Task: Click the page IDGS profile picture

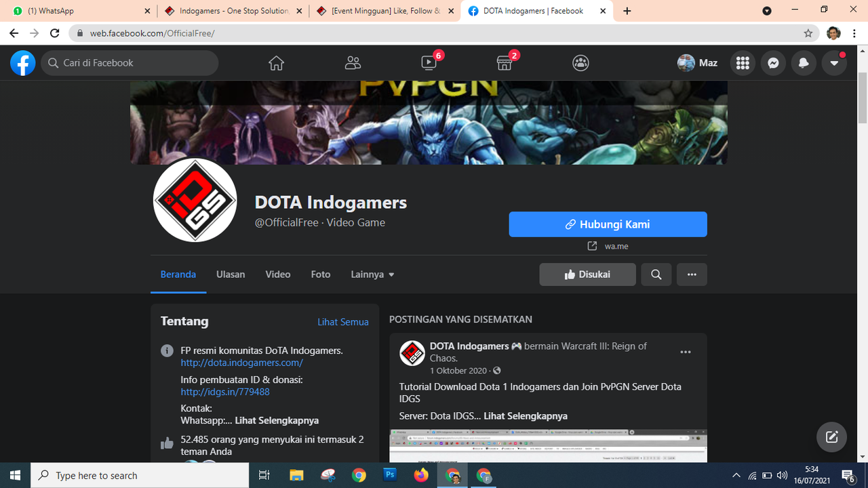Action: click(x=195, y=200)
